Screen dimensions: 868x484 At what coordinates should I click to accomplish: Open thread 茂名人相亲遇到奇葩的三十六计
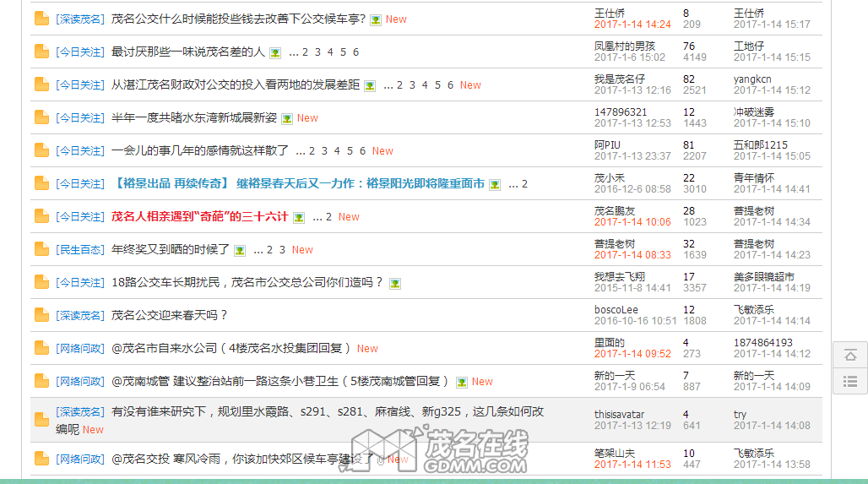click(x=200, y=216)
